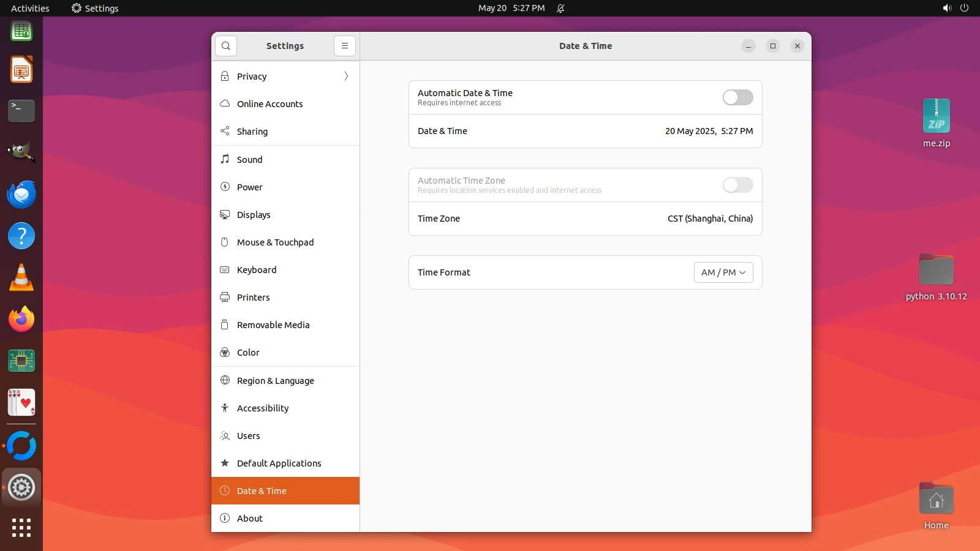The image size is (980, 551).
Task: Open the Settings hamburger menu
Action: tap(345, 46)
